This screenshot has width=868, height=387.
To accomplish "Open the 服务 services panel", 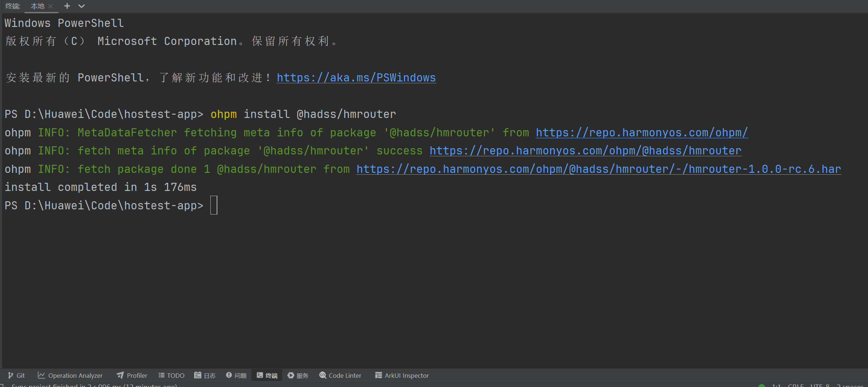I will [298, 375].
